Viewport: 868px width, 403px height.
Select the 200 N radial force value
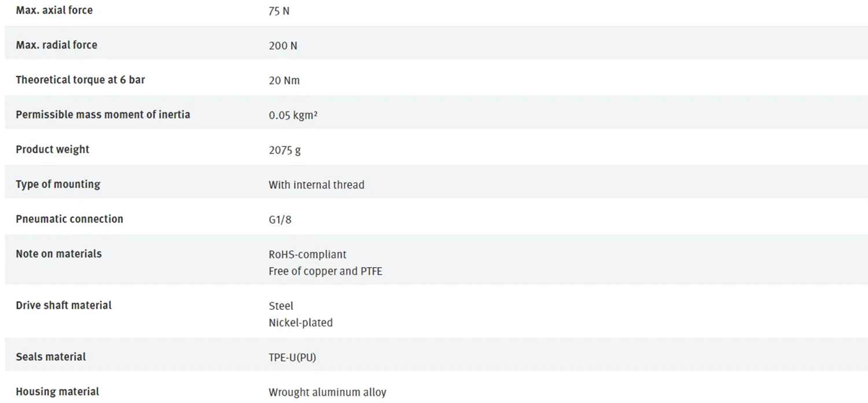click(x=282, y=46)
